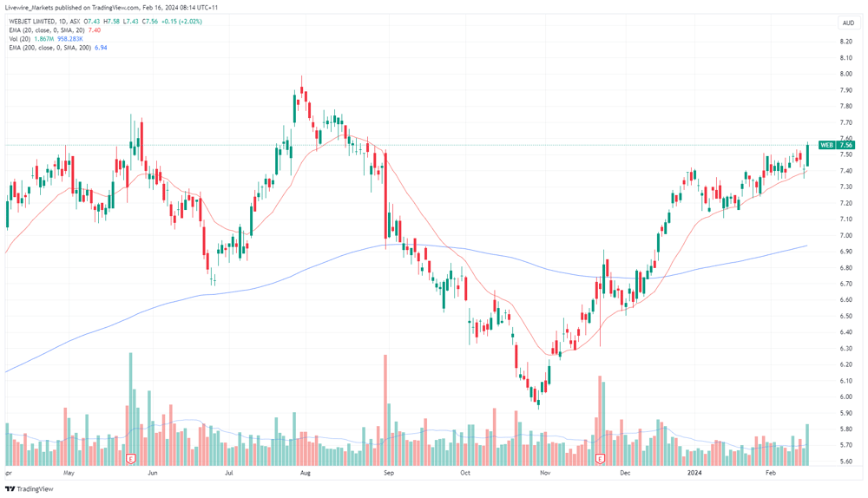868x498 pixels.
Task: Click the May label on time axis
Action: tap(69, 473)
